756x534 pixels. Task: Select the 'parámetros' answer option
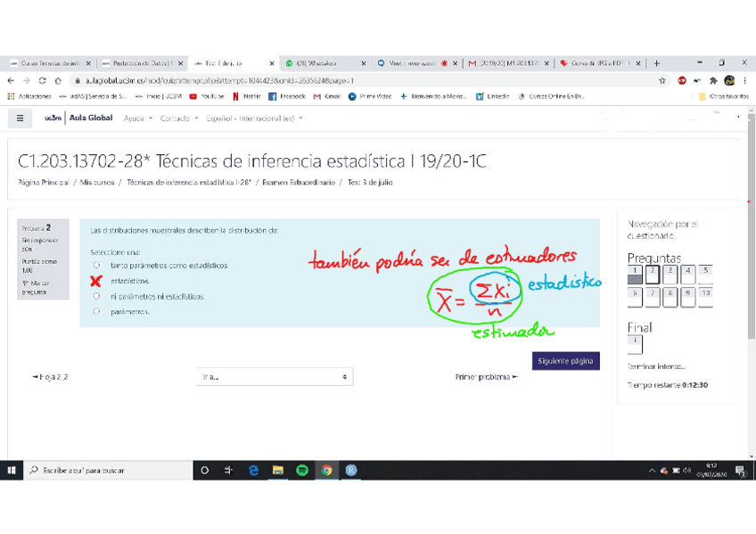[x=96, y=311]
